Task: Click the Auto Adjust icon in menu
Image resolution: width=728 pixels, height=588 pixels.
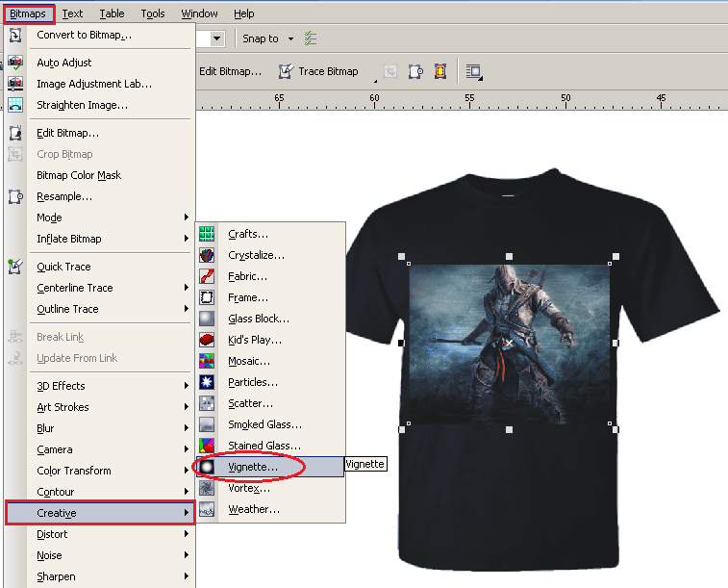Action: 15,63
